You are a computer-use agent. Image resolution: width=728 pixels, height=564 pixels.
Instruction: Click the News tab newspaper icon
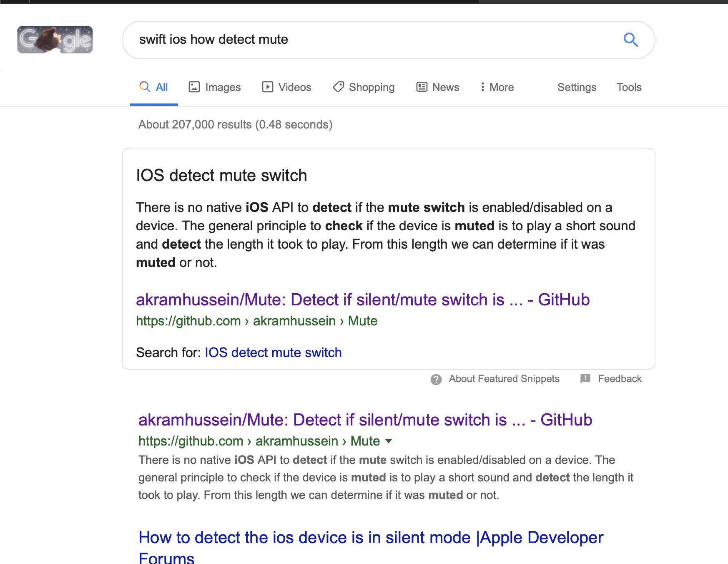click(422, 87)
